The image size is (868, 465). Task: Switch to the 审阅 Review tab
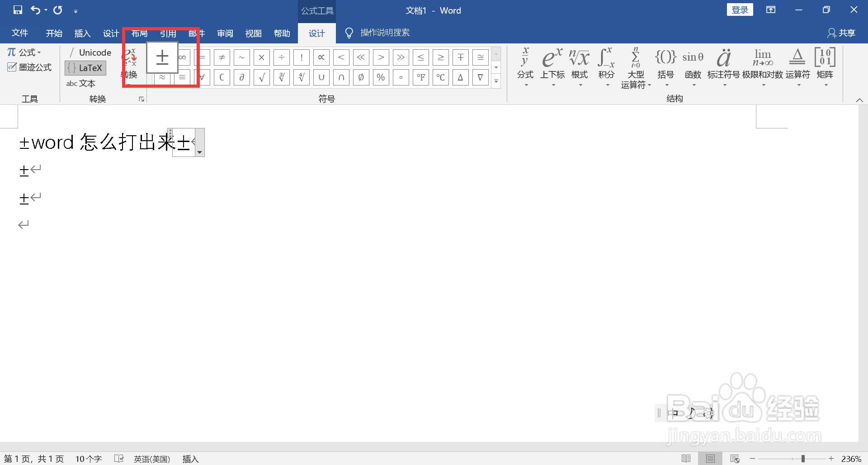(225, 33)
